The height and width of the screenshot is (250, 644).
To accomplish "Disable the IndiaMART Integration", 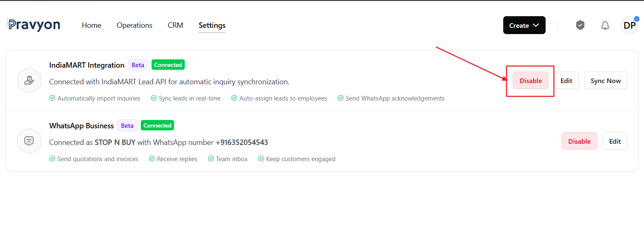I will click(x=531, y=81).
